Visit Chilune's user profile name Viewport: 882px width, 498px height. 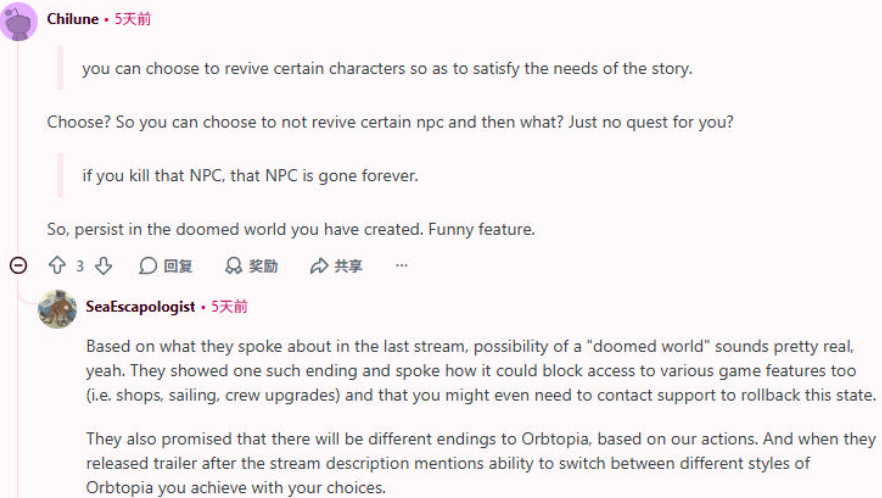coord(73,19)
